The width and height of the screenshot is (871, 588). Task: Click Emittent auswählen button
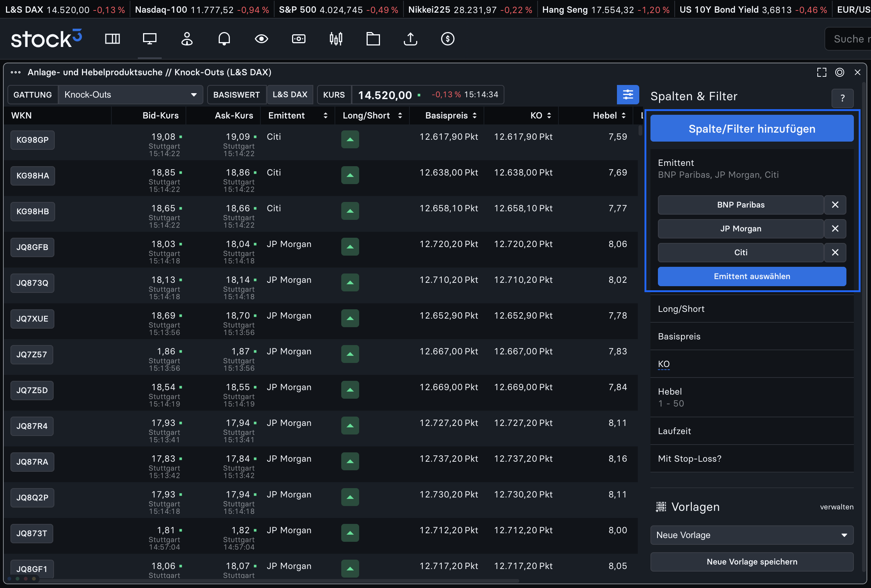(752, 276)
